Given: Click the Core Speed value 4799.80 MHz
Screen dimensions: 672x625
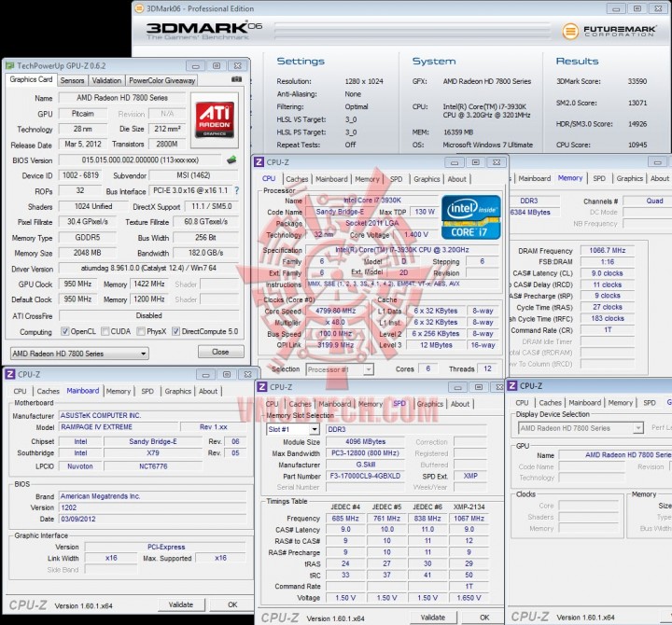Looking at the screenshot, I should click(x=336, y=311).
